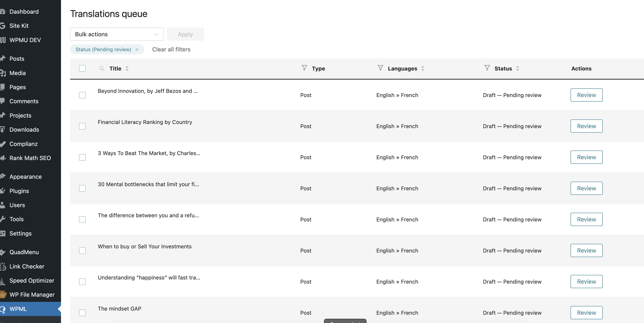
Task: Sort the table by Title
Action: [127, 68]
